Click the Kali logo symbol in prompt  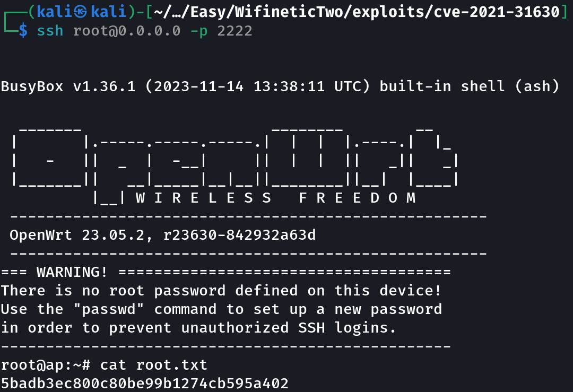(81, 12)
